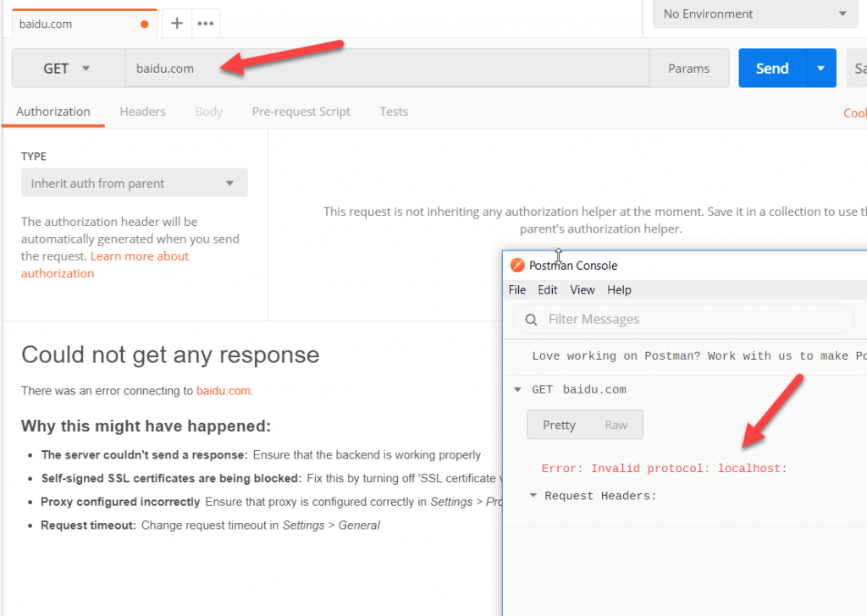Collapse the Request Headers section
The height and width of the screenshot is (616, 867).
tap(533, 496)
